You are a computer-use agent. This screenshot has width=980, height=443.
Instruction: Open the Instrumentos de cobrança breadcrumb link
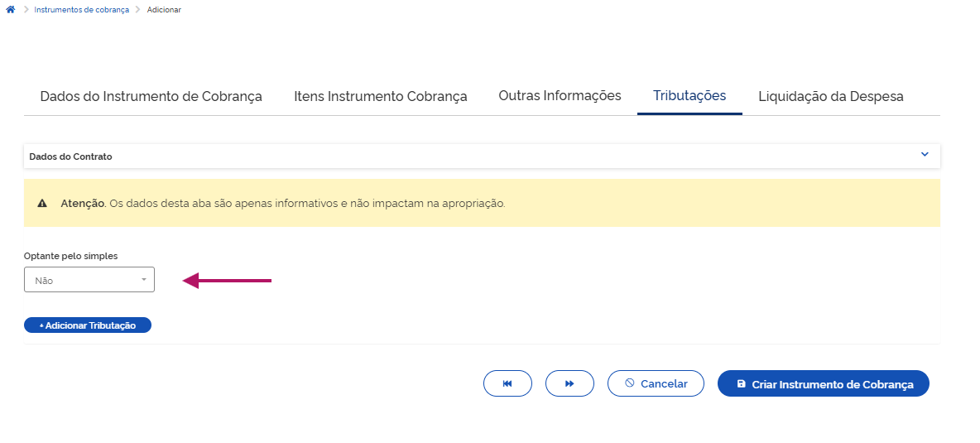tap(81, 10)
